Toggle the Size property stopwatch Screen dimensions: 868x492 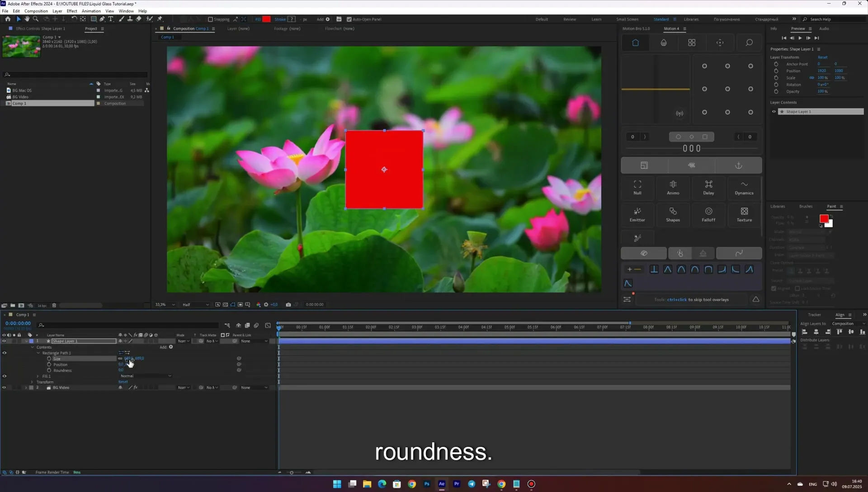tap(49, 359)
